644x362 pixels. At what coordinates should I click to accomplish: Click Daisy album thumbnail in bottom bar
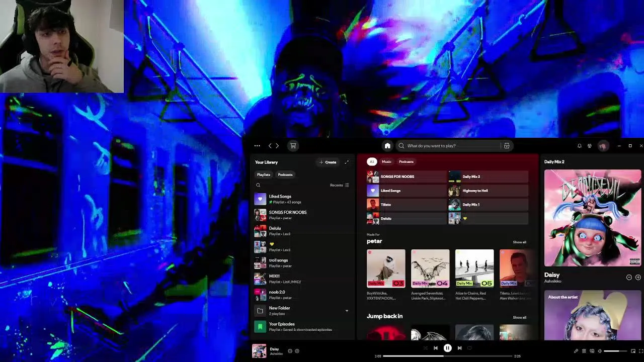click(259, 351)
